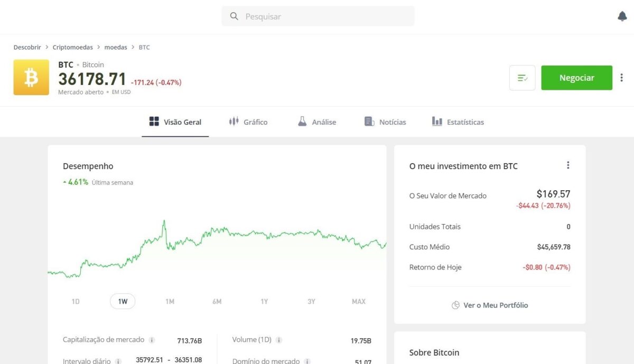
Task: Go to Descobrir breadcrumb
Action: coord(27,48)
